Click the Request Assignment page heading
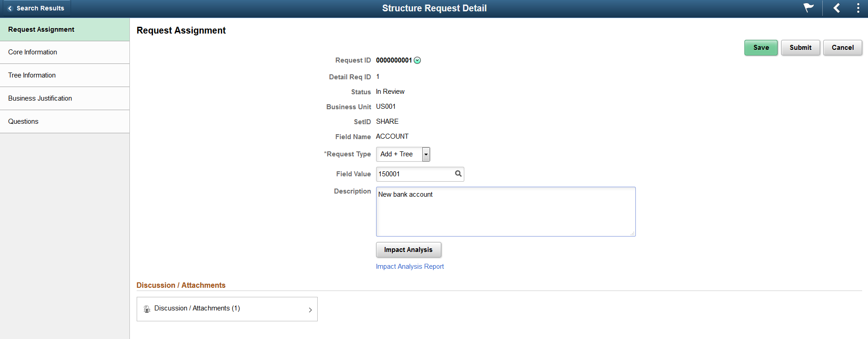The image size is (868, 339). [181, 30]
